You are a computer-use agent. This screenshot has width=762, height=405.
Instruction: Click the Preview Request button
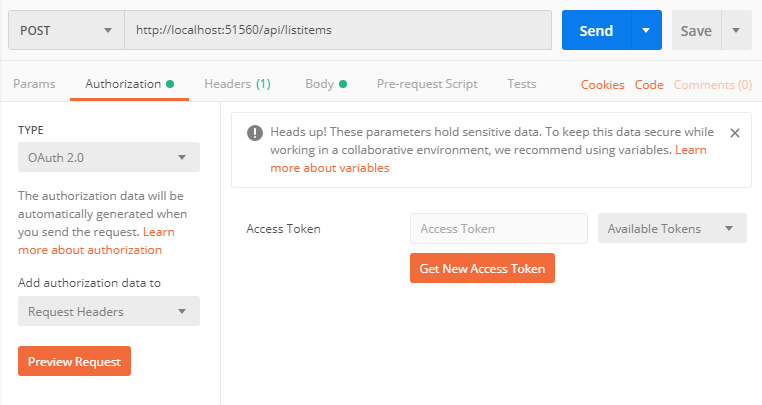(x=74, y=361)
